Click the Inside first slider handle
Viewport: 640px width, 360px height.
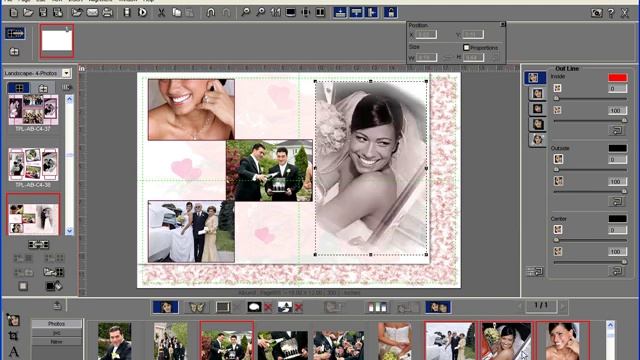coord(556,99)
